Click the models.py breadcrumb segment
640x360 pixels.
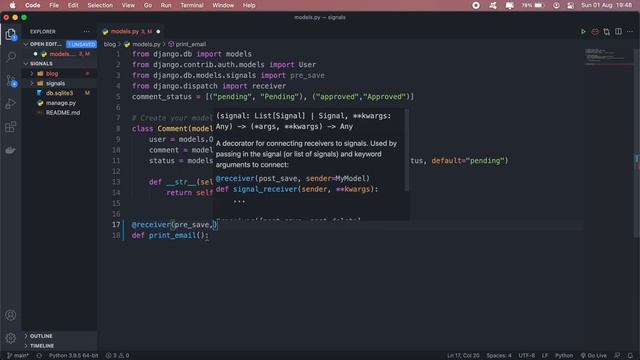143,44
